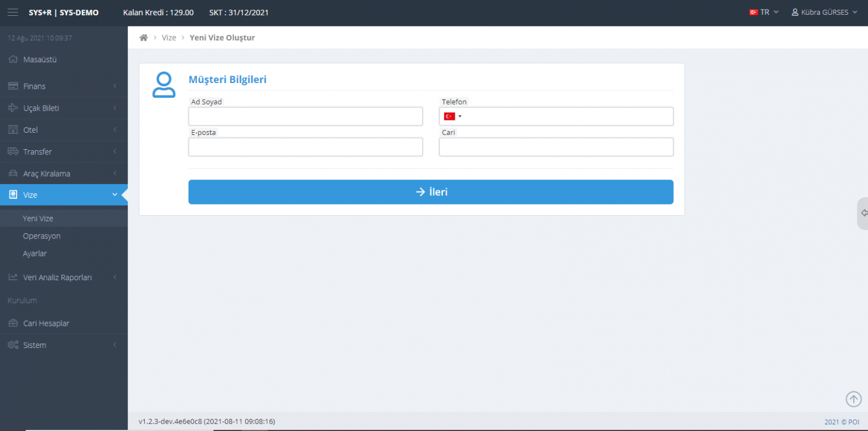Click the scroll-to-top arrow icon

[x=853, y=399]
